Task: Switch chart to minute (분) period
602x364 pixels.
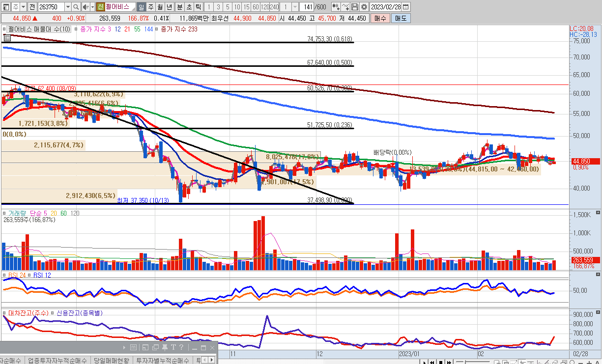Action: click(x=179, y=7)
